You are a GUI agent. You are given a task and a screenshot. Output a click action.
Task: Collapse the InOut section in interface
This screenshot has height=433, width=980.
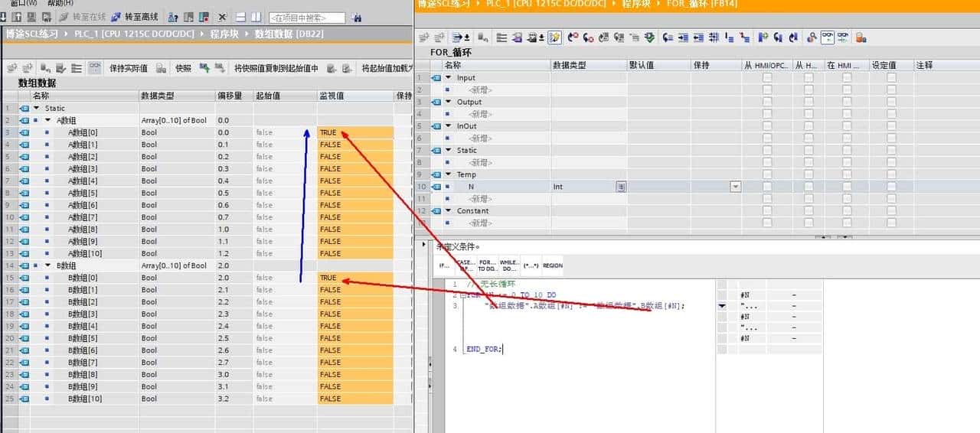[449, 126]
